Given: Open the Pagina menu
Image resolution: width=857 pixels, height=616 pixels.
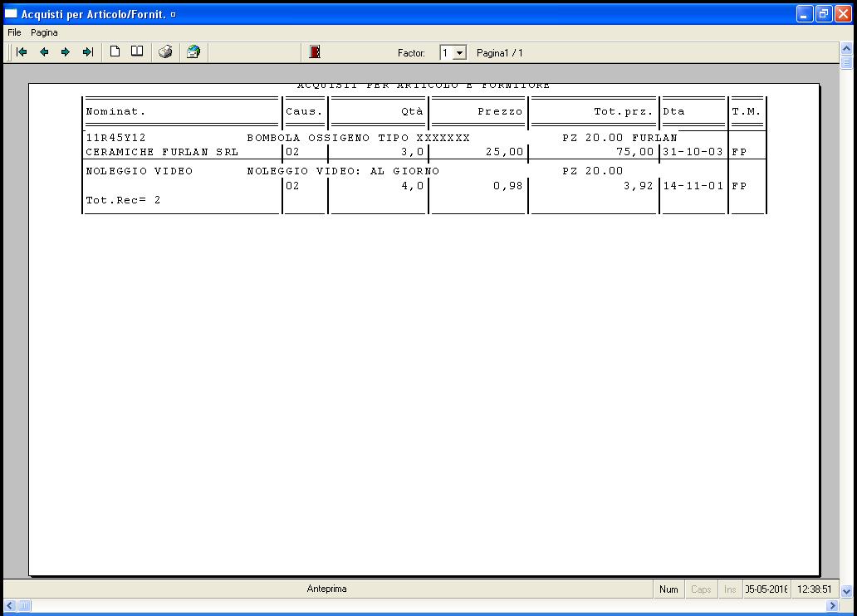Looking at the screenshot, I should pyautogui.click(x=44, y=32).
